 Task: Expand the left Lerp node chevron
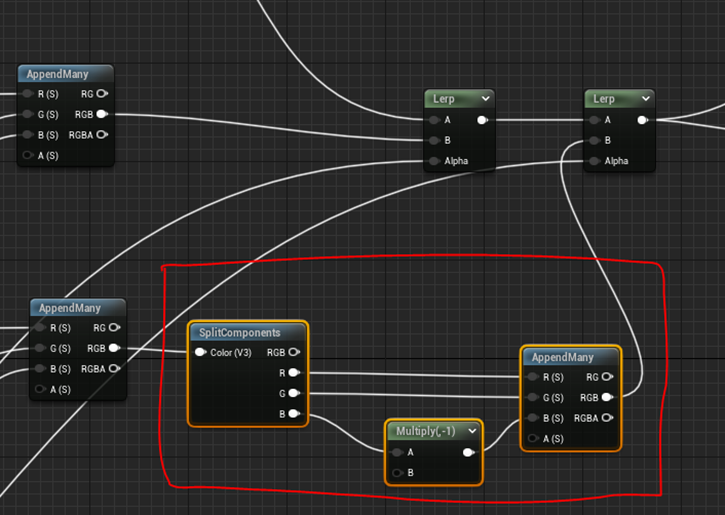[x=485, y=98]
